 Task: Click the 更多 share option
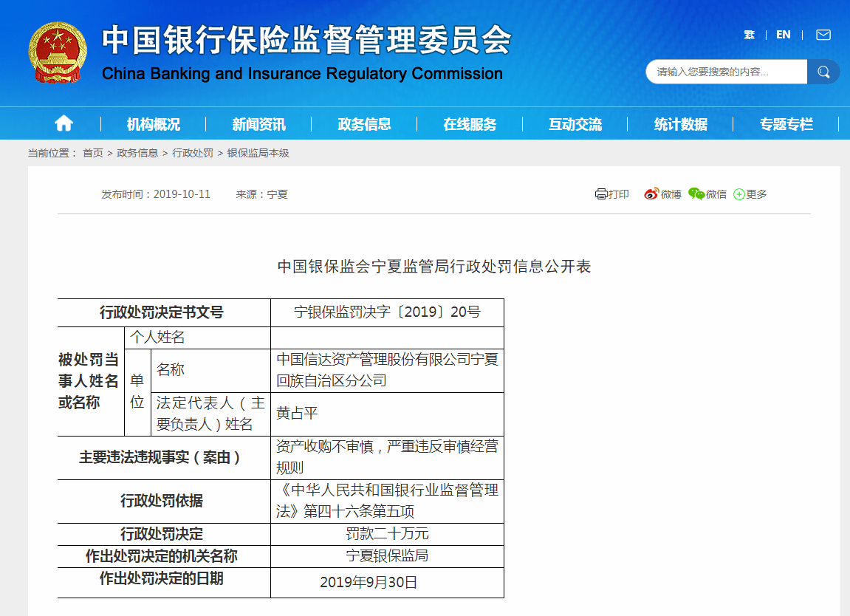click(x=756, y=194)
